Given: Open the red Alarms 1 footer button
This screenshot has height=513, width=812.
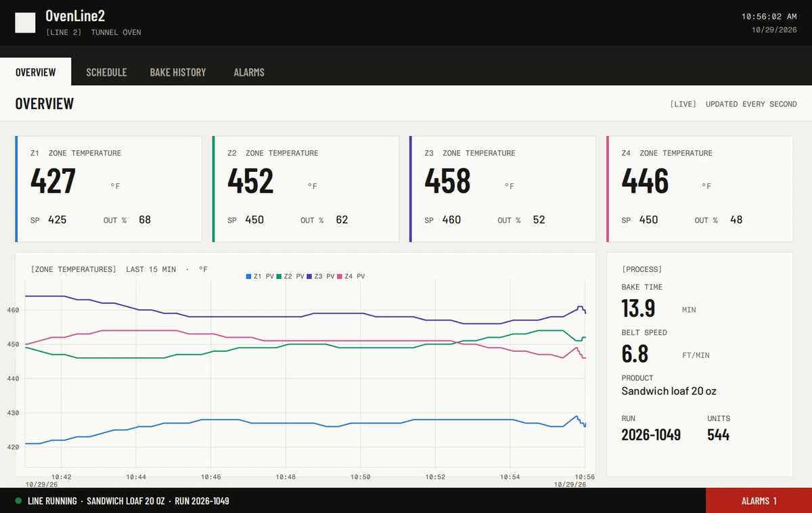Looking at the screenshot, I should (759, 501).
